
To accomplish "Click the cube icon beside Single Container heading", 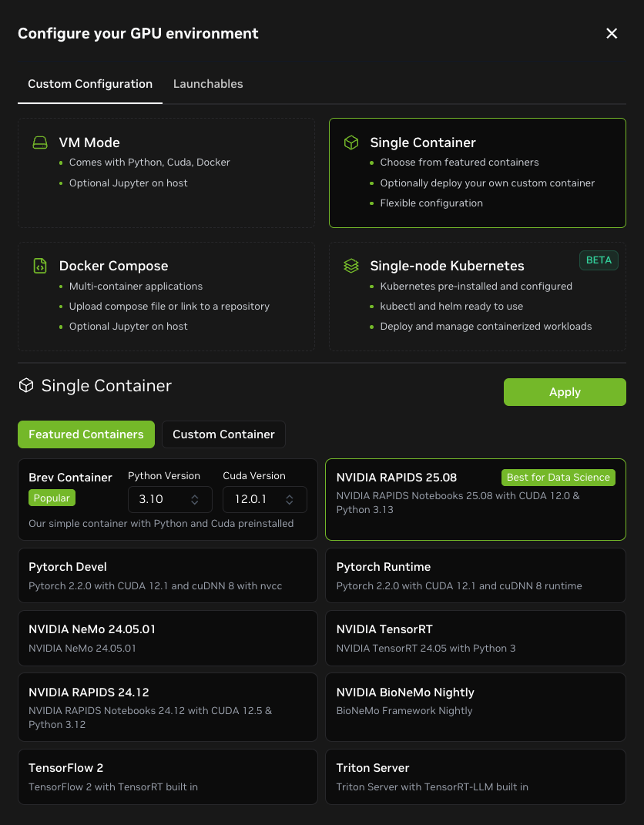I will 26,386.
